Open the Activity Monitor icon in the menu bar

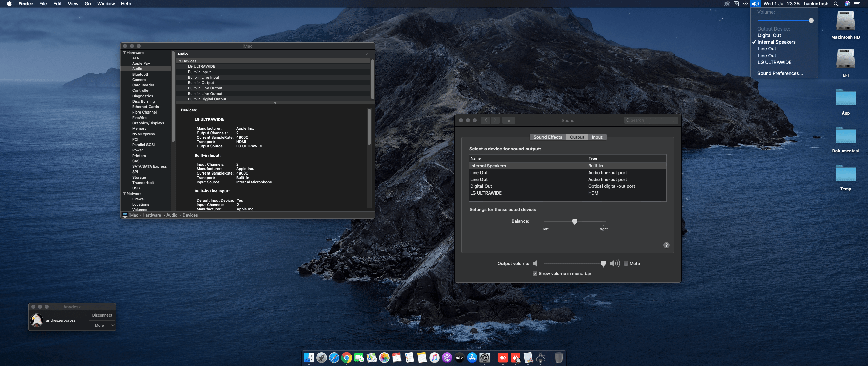[x=736, y=4]
